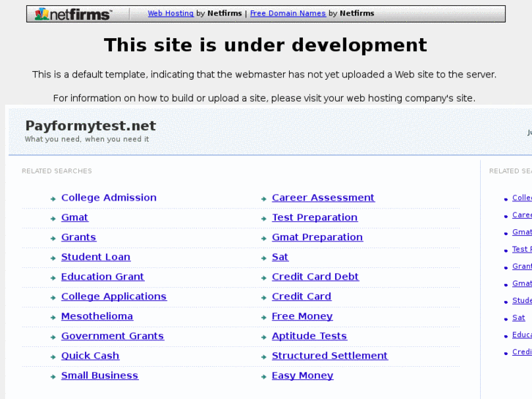The width and height of the screenshot is (532, 399).
Task: Open the Gmat Preparation link
Action: (x=318, y=237)
